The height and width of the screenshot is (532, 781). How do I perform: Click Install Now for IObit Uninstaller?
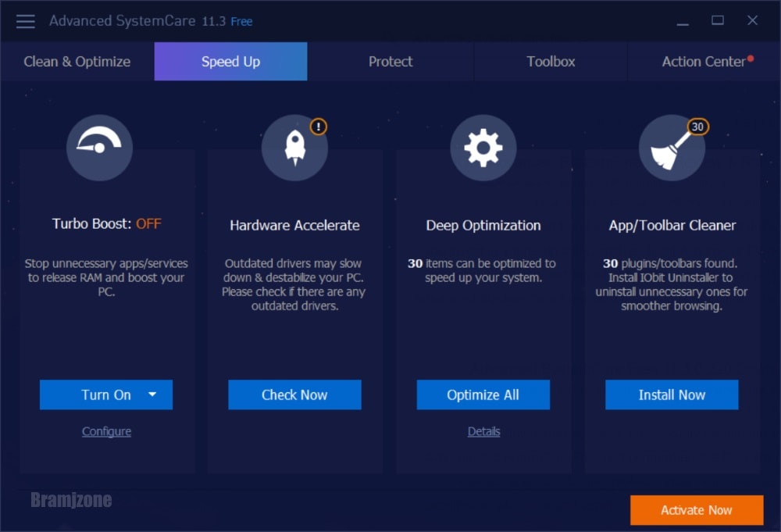pos(672,395)
